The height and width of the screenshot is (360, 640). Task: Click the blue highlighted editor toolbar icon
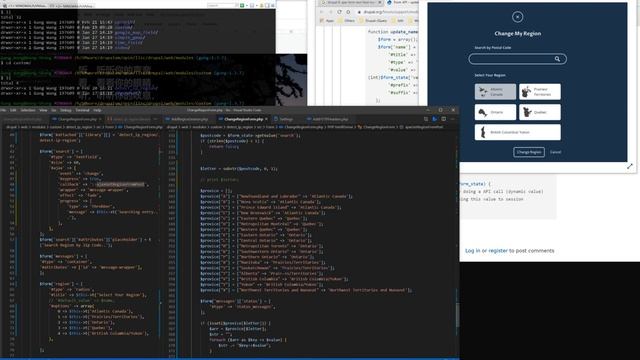tap(435, 119)
